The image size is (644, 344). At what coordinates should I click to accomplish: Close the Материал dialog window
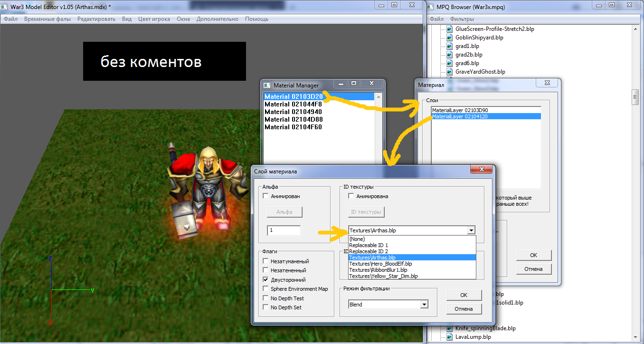(x=547, y=83)
